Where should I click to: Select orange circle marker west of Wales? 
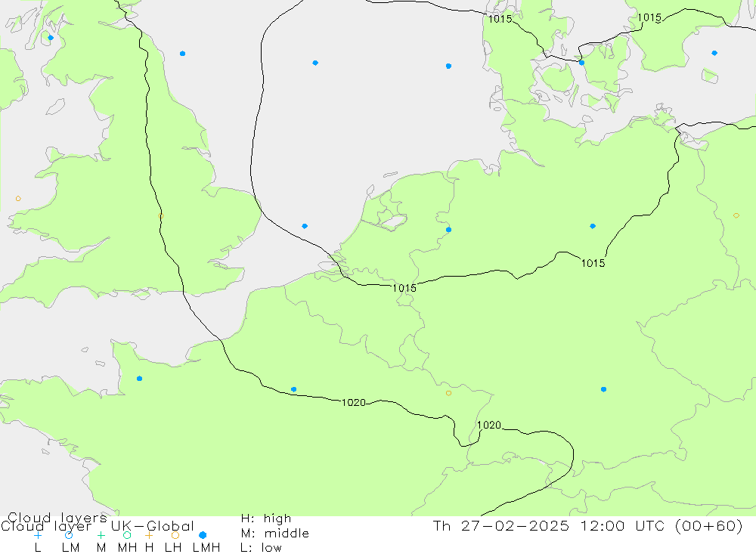tap(18, 199)
